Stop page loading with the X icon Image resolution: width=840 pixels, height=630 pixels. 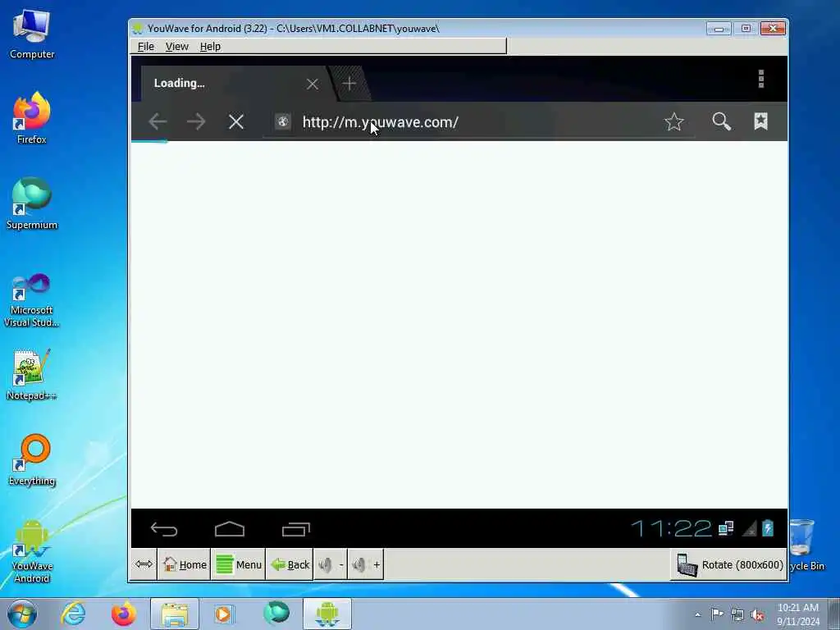coord(235,121)
